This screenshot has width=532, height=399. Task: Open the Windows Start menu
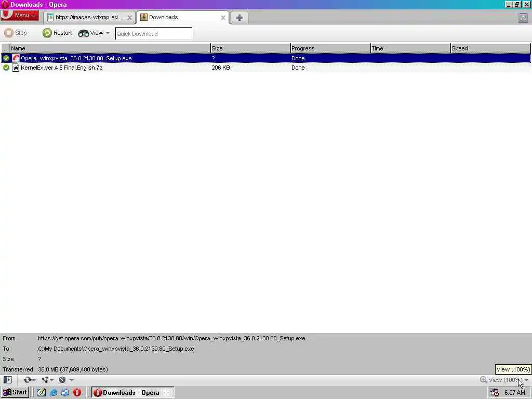pos(15,392)
